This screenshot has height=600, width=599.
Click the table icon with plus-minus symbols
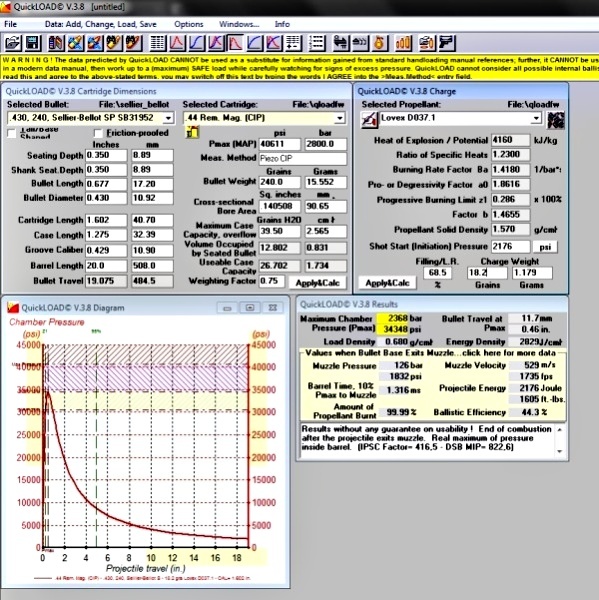pyautogui.click(x=293, y=42)
